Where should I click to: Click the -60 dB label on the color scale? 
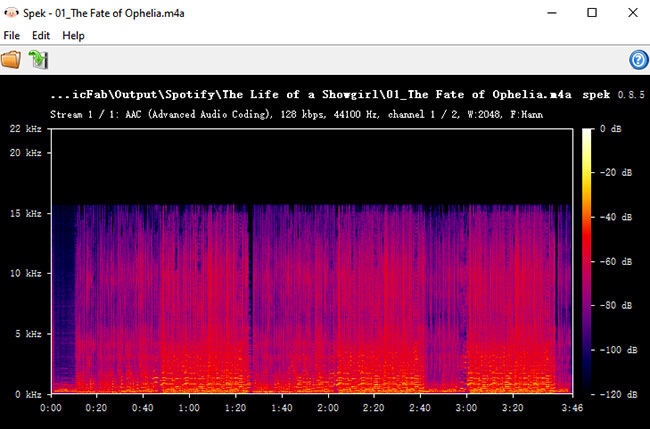[616, 262]
